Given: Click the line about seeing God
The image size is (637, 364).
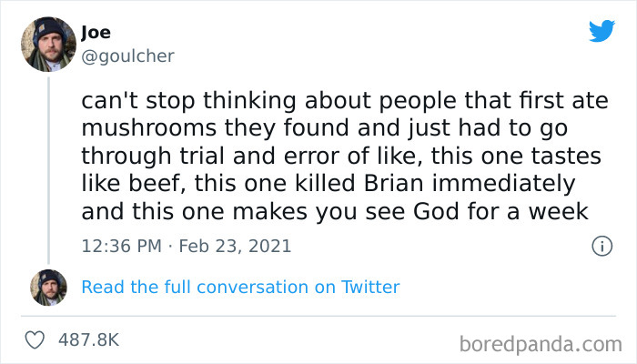Looking at the screenshot, I should (x=333, y=212).
